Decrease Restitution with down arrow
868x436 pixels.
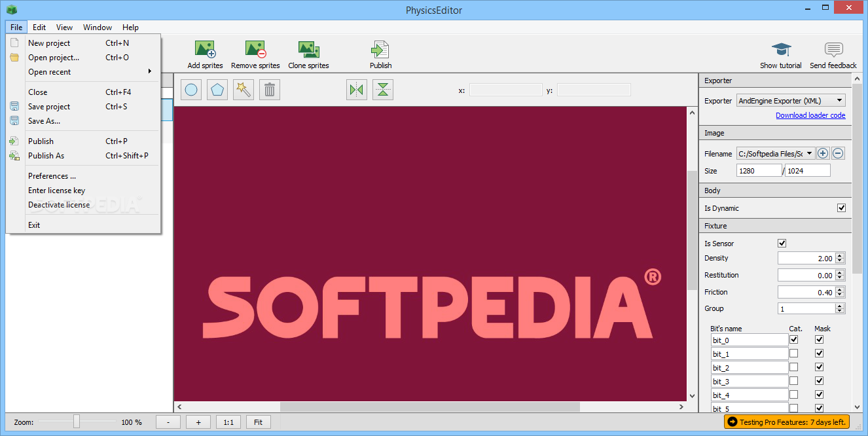coord(840,278)
